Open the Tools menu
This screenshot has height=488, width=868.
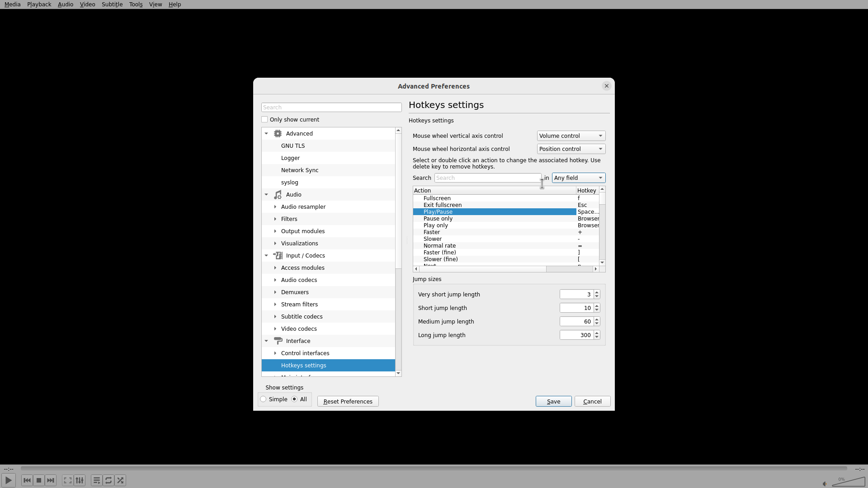click(136, 5)
